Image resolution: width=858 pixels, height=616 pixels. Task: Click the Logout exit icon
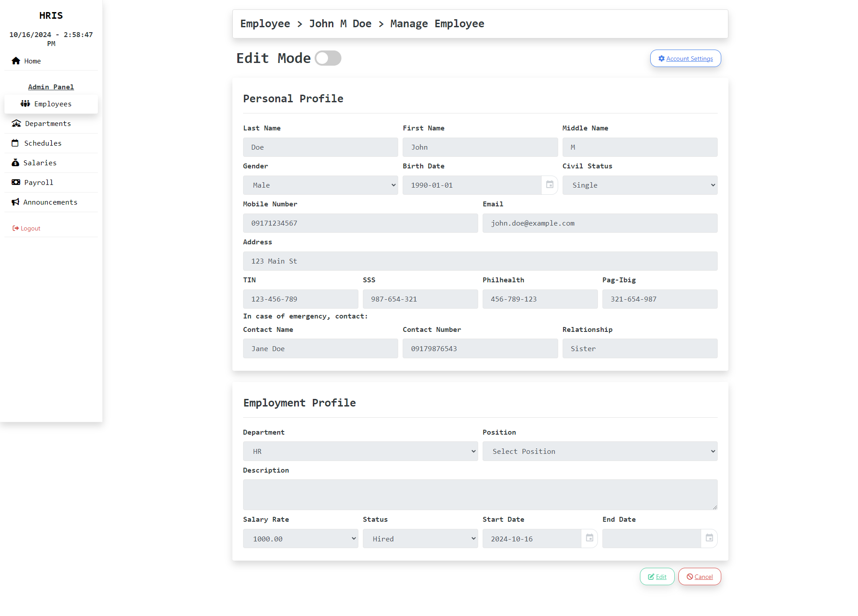pos(16,228)
